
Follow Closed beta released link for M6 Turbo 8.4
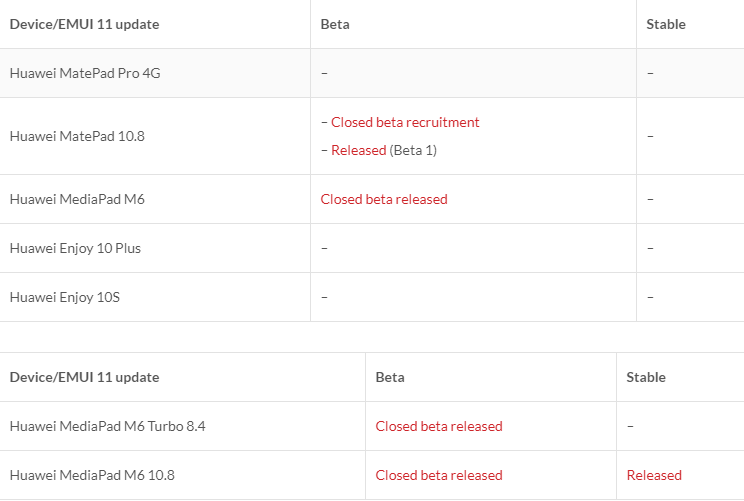(439, 426)
